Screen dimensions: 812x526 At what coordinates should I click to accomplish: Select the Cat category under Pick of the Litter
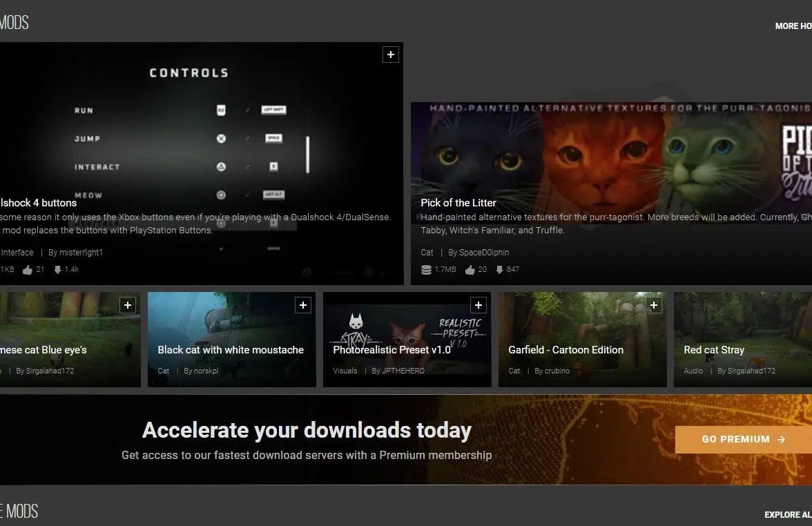[x=427, y=253]
